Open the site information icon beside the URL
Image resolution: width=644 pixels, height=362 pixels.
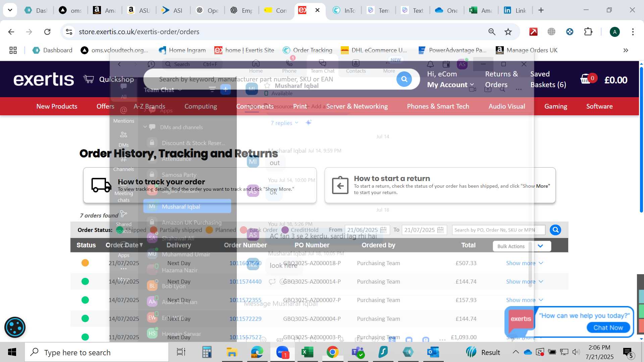click(x=69, y=32)
